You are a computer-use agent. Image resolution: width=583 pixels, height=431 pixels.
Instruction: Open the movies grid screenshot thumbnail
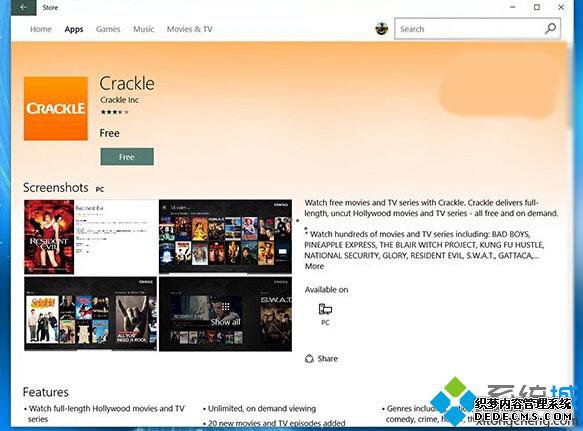225,237
